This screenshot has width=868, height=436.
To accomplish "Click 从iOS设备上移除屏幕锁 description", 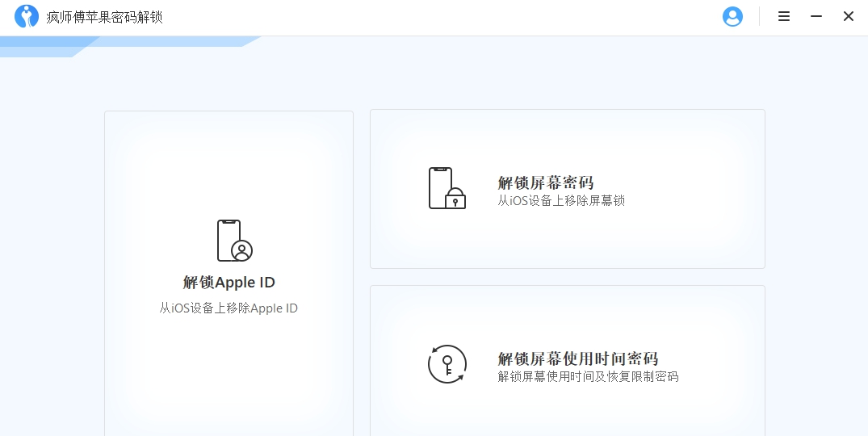I will point(560,200).
